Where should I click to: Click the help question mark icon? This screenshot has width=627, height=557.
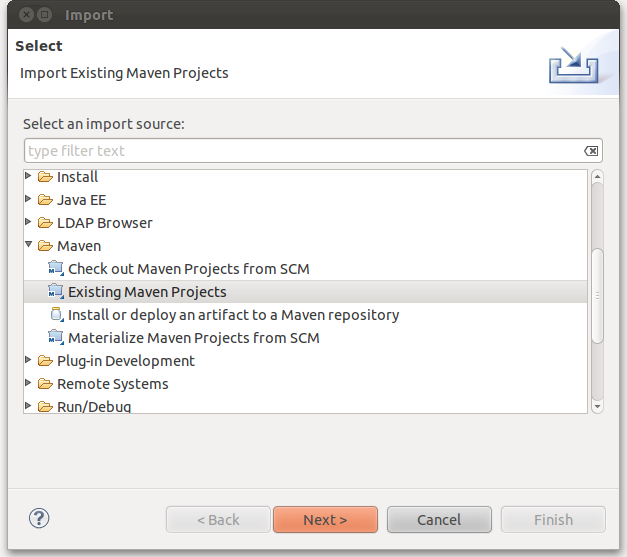40,519
